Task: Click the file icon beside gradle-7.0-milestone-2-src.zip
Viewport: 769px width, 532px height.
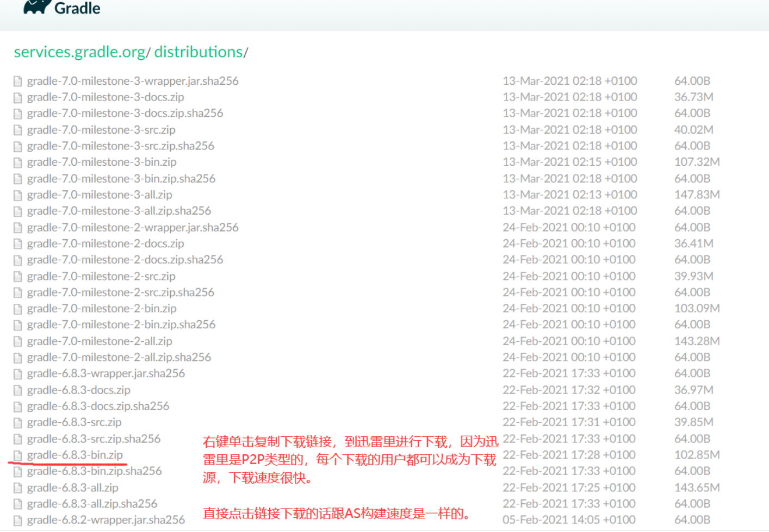Action: point(17,276)
